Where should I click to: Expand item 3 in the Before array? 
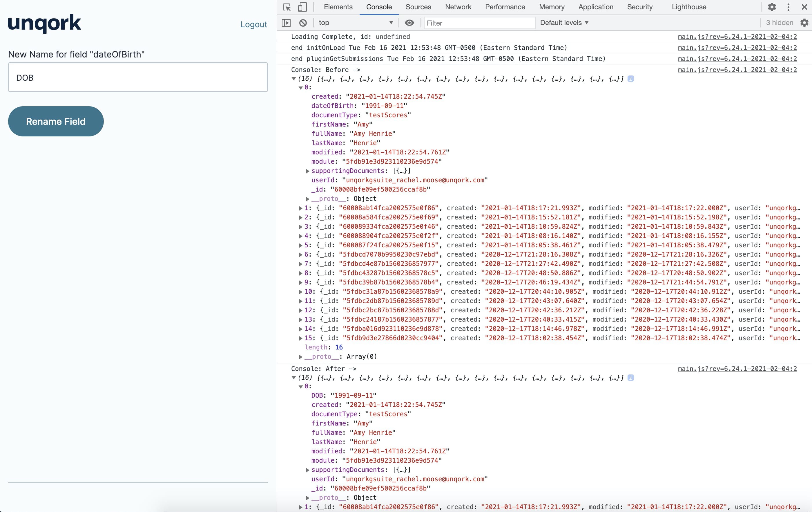click(x=300, y=227)
